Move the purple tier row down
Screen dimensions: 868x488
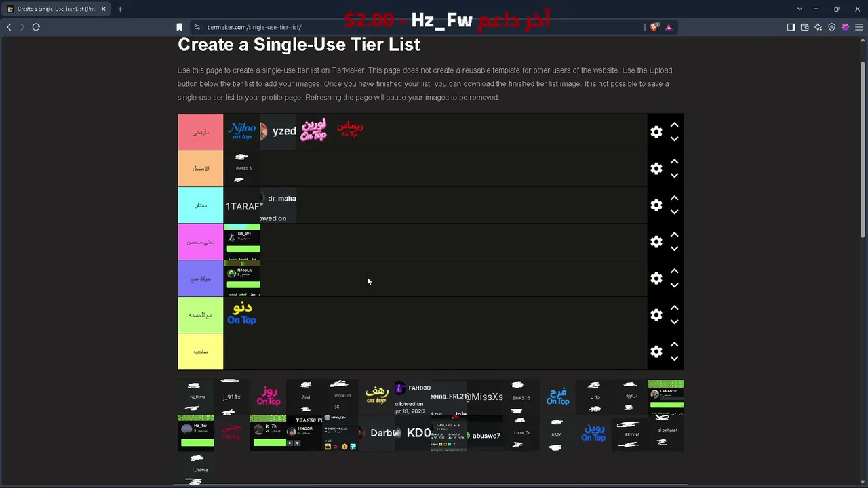click(674, 285)
